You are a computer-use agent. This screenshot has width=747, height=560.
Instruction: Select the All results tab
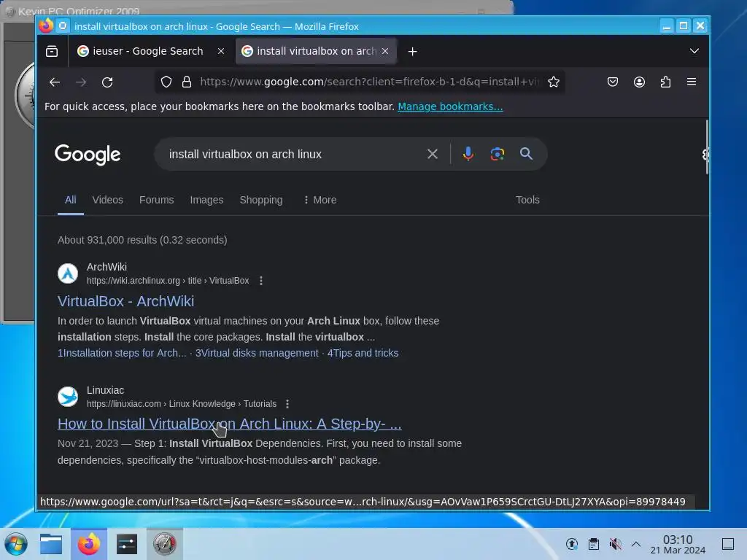[x=71, y=200]
